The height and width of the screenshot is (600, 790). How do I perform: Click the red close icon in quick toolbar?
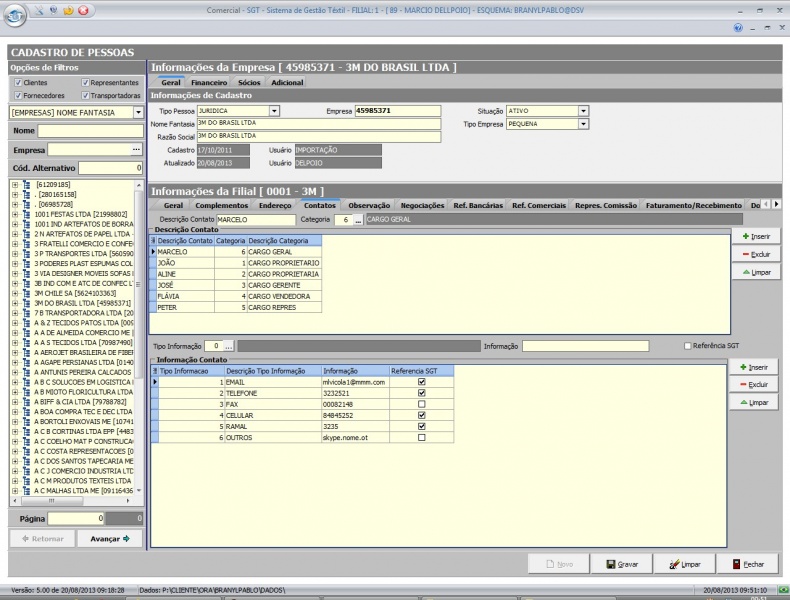(82, 10)
